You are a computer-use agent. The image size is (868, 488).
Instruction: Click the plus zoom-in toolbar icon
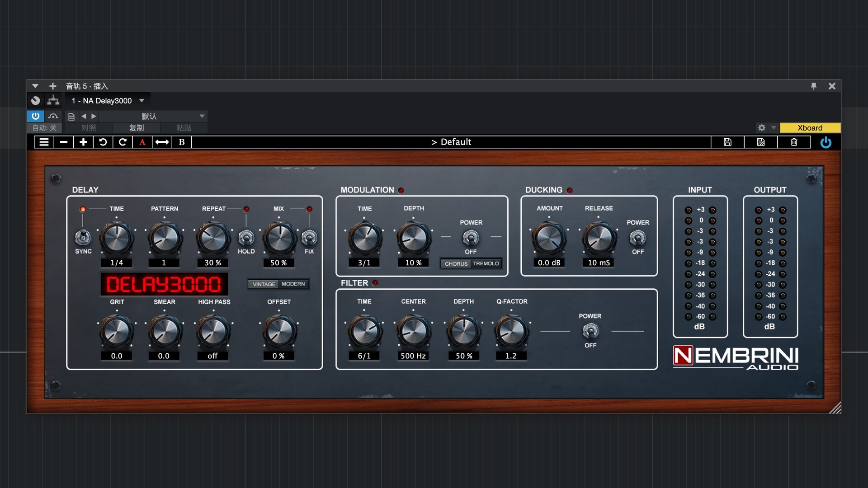[83, 142]
